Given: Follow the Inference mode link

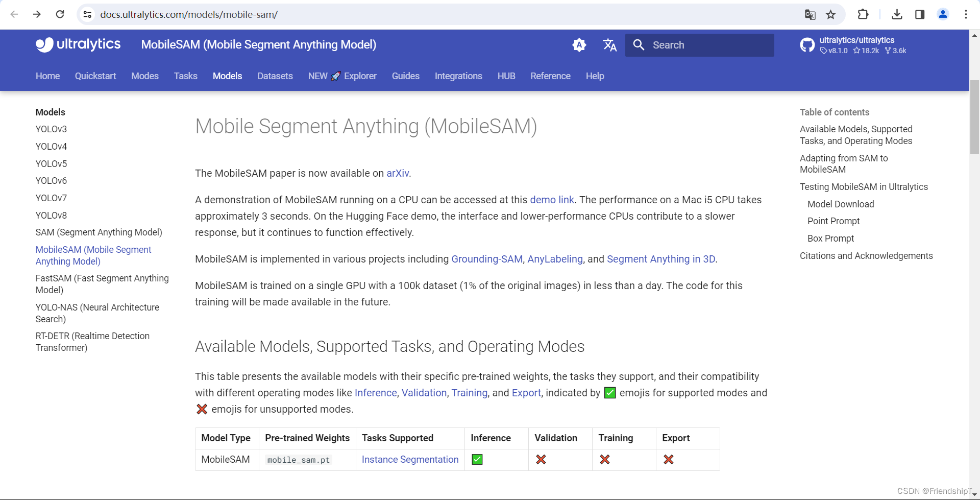Looking at the screenshot, I should click(x=376, y=393).
